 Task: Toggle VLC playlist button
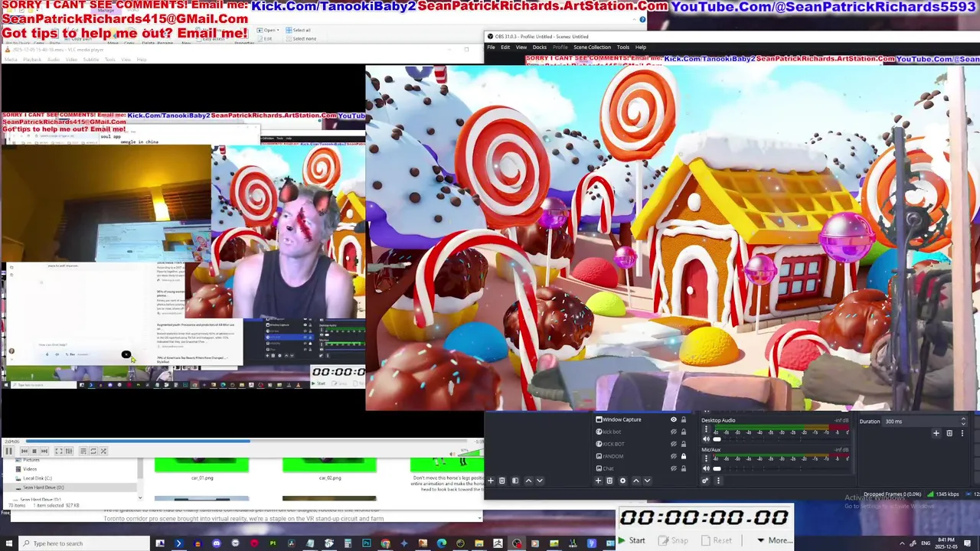(x=83, y=451)
